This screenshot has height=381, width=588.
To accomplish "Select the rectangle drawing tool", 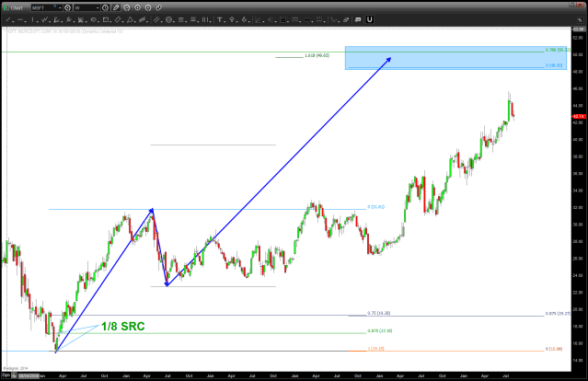I will (x=106, y=19).
